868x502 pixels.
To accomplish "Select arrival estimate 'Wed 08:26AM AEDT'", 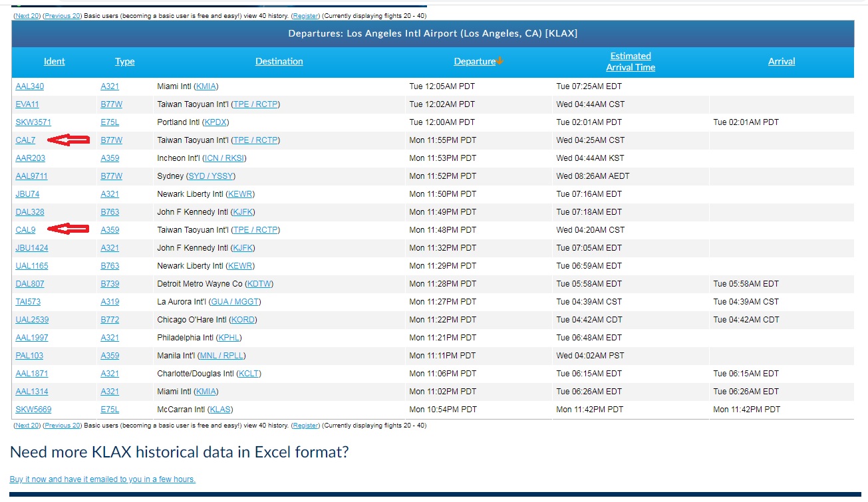I will (593, 176).
